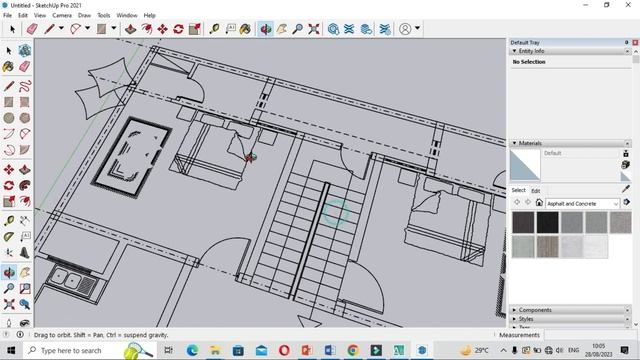Expand the Styles panel
Screen dimensions: 640x360
coord(514,319)
